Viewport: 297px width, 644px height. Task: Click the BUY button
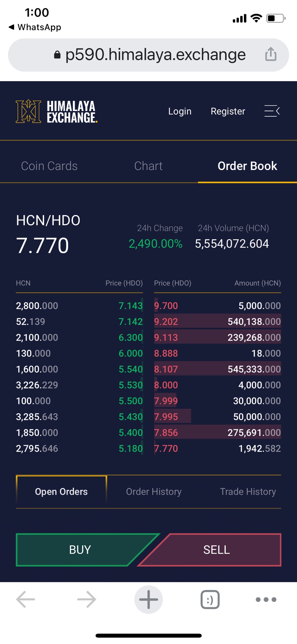coord(80,550)
